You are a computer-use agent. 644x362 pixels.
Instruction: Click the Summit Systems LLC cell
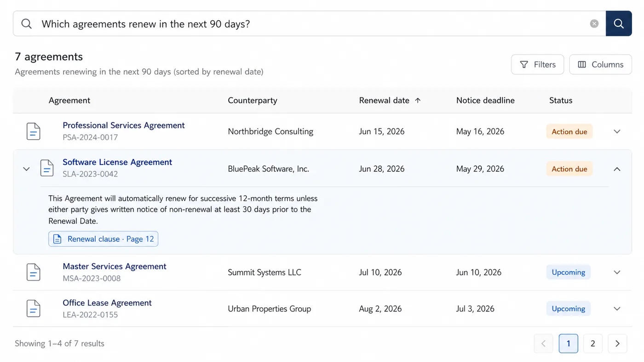[264, 272]
